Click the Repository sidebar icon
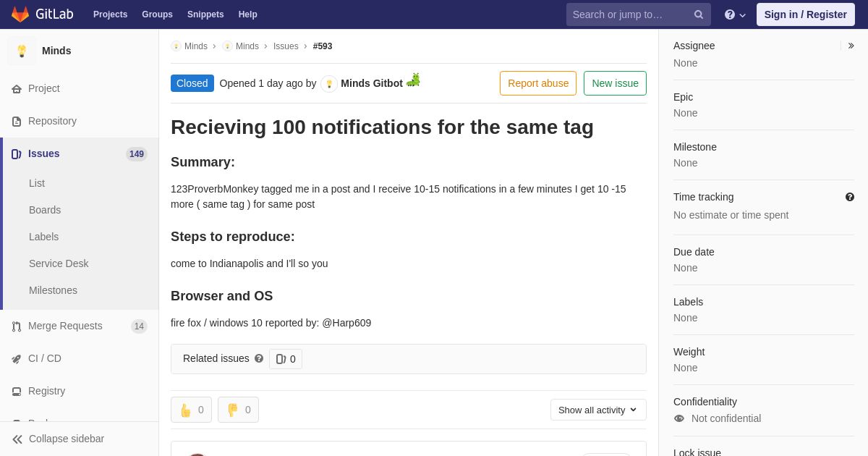The image size is (868, 456). [x=17, y=122]
